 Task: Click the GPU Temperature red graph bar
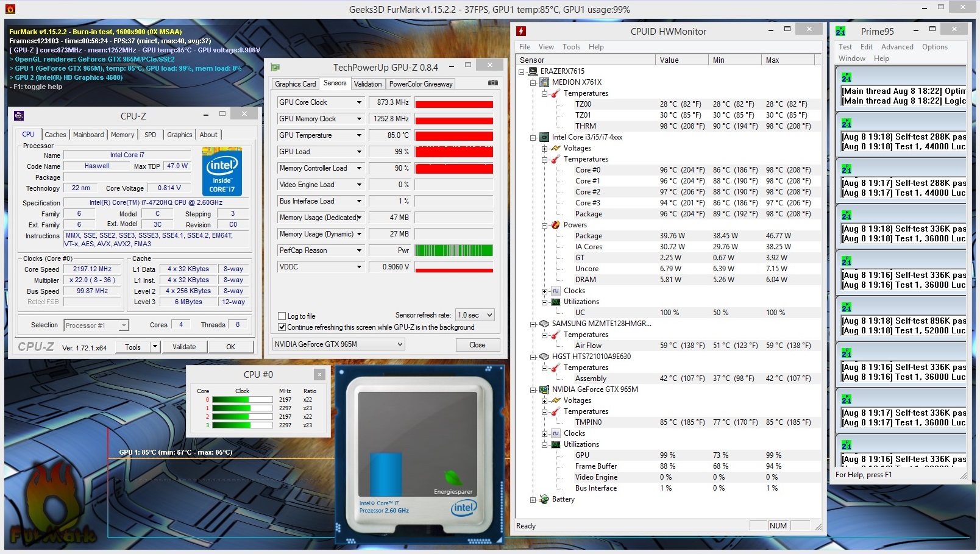(454, 135)
